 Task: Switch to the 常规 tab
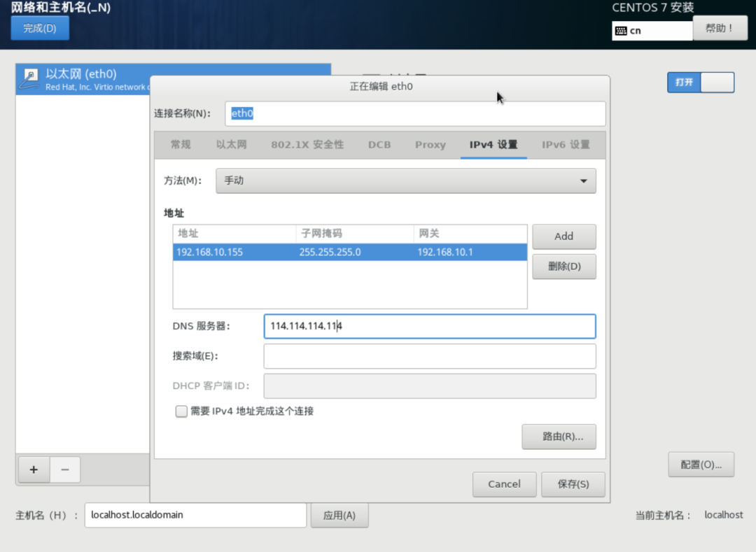pos(181,145)
